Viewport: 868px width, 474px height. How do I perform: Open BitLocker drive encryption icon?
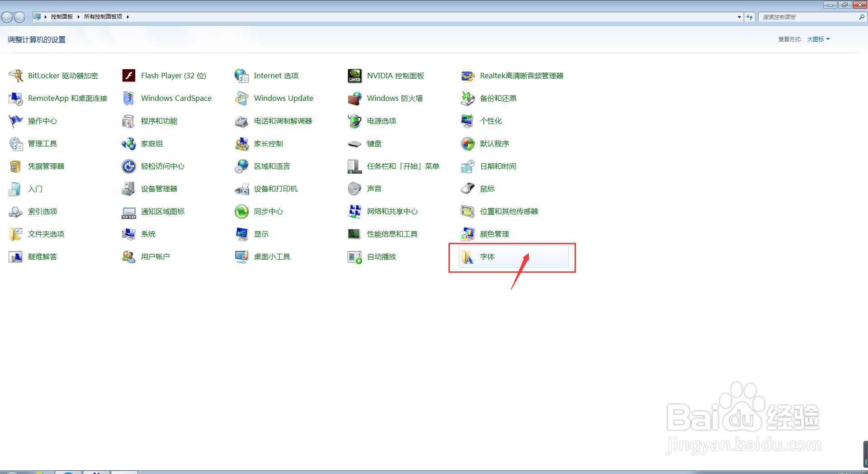[16, 76]
